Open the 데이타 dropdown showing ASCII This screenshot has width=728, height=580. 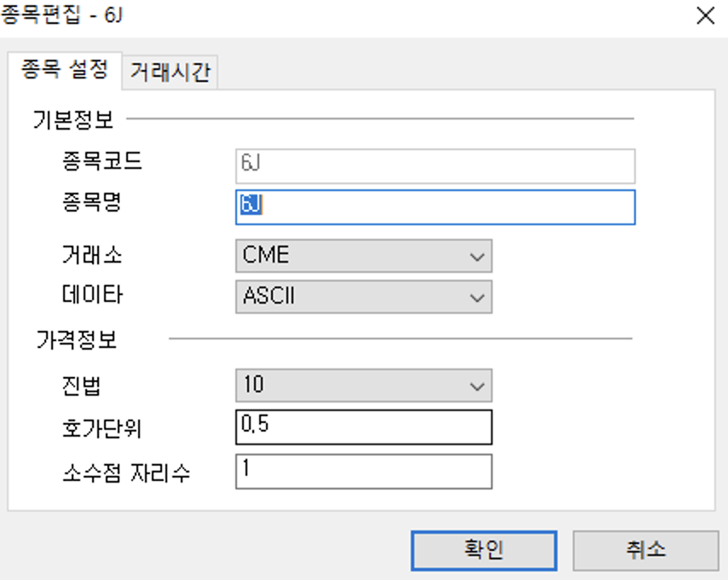pos(363,296)
